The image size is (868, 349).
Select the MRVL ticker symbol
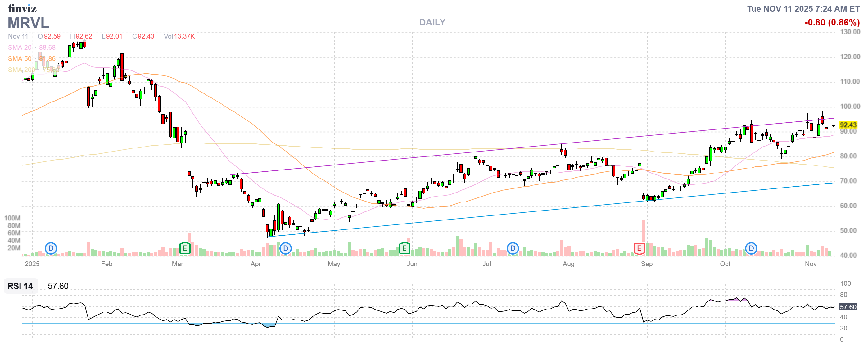pos(28,23)
